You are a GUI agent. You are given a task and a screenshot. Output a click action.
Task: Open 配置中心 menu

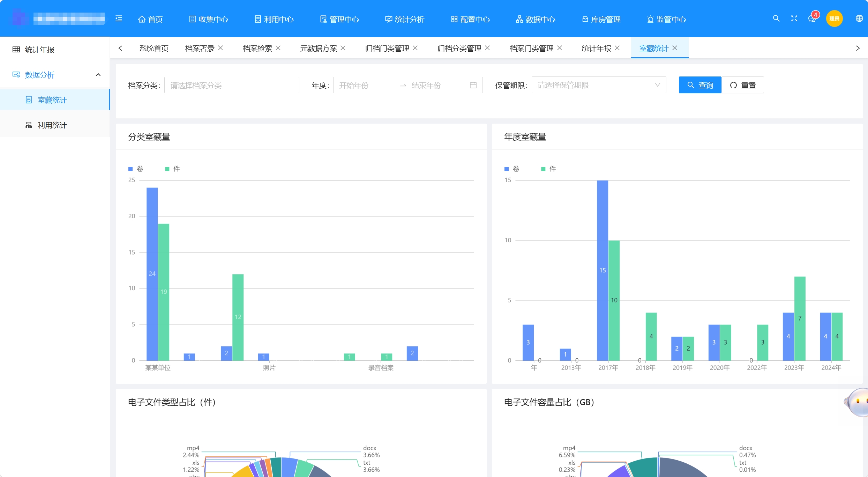(470, 19)
